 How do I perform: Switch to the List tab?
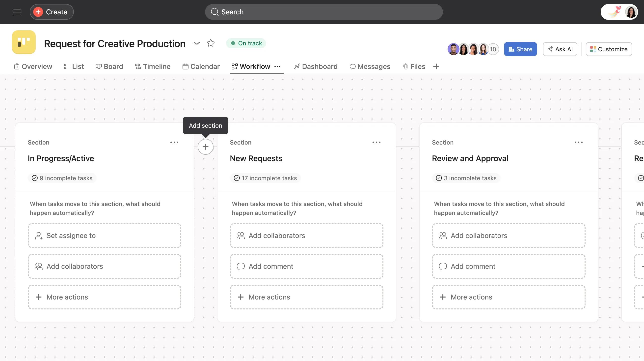(x=74, y=66)
